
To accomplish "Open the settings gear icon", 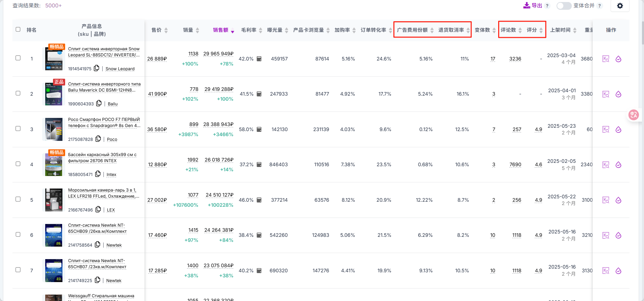I will (x=620, y=6).
